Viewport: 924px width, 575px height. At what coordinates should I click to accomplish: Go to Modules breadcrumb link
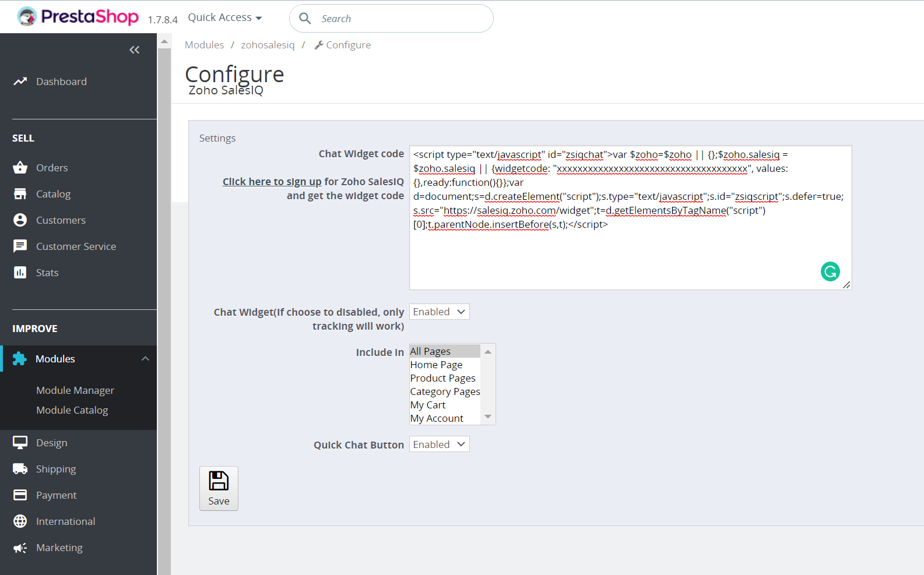click(204, 45)
